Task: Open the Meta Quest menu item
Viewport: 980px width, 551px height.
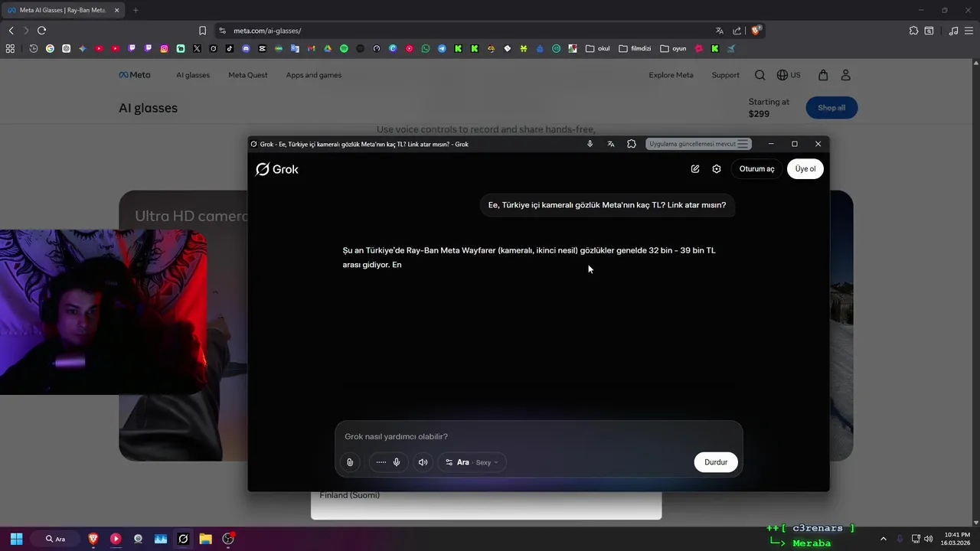Action: 248,75
